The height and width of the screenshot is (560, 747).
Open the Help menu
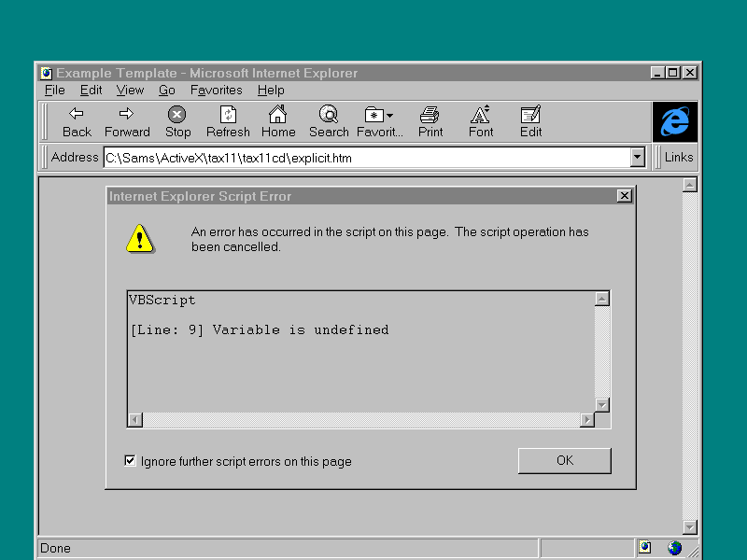coord(271,91)
